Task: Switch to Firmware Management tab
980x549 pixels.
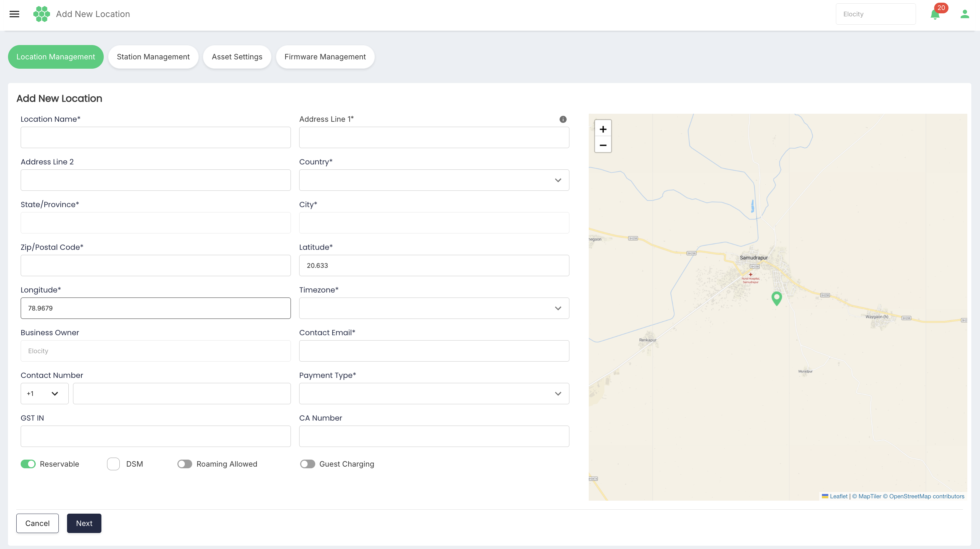Action: pyautogui.click(x=325, y=57)
